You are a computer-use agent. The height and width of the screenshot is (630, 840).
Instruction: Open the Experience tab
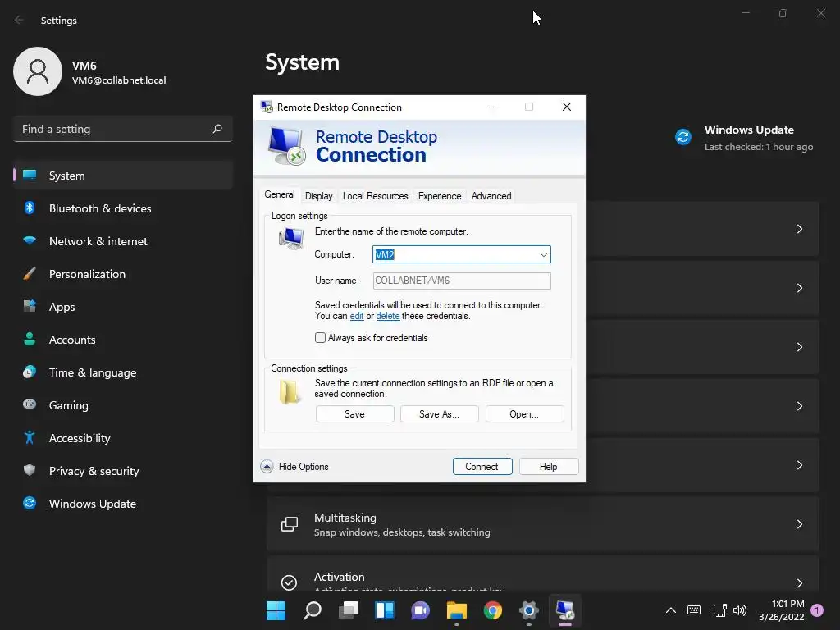440,196
